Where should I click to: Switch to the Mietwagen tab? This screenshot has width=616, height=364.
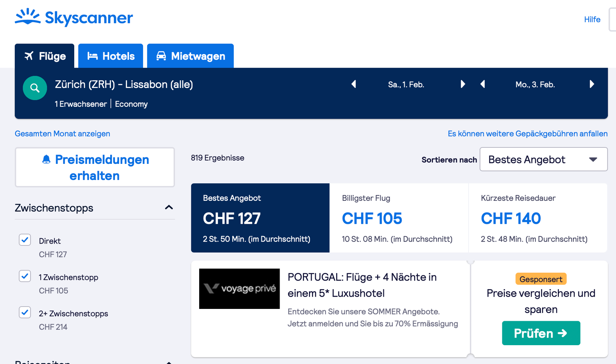click(190, 56)
